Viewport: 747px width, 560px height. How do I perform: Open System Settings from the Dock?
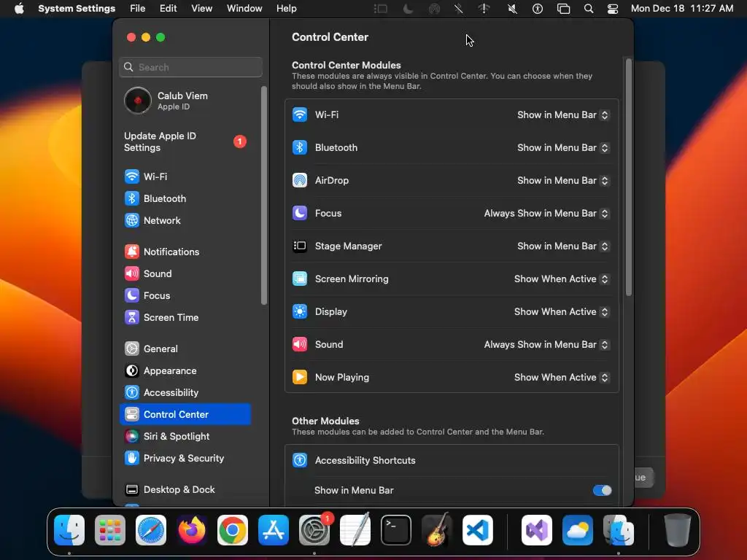[314, 530]
